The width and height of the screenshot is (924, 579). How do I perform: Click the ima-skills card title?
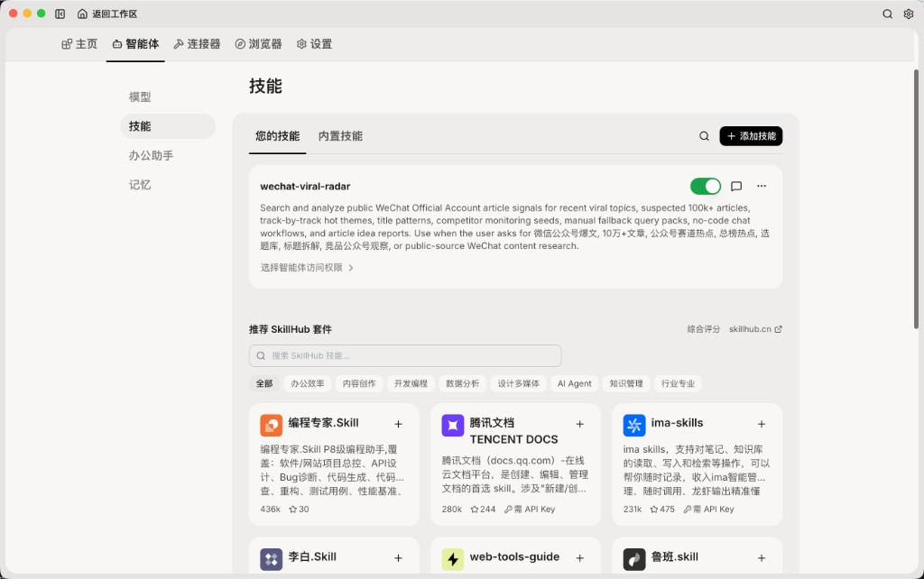[x=677, y=423]
